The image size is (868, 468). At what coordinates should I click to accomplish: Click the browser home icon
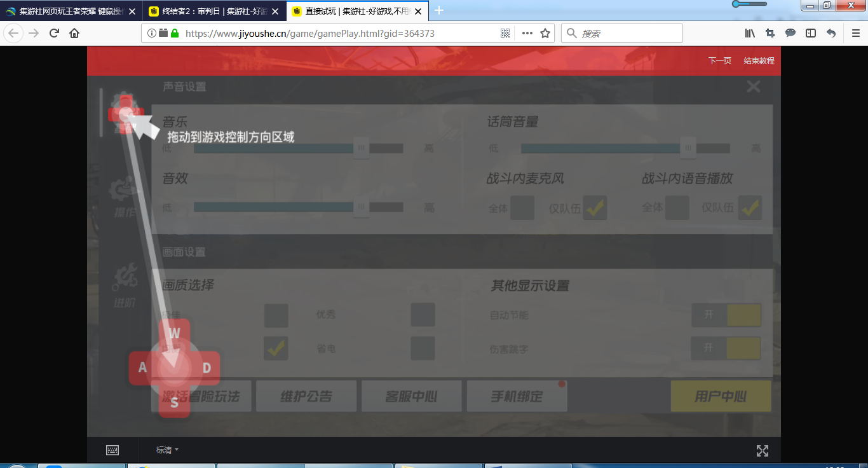[74, 34]
